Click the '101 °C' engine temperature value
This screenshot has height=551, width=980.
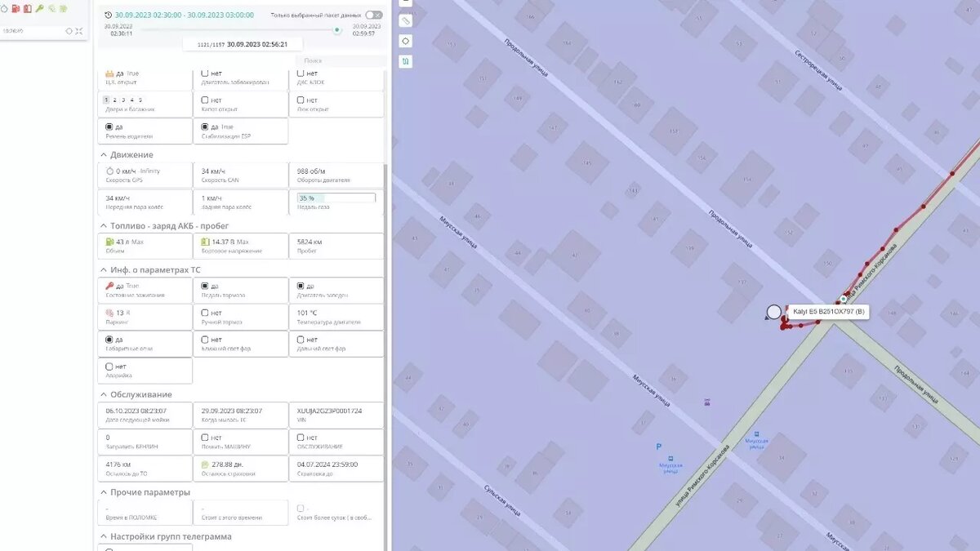click(x=307, y=313)
